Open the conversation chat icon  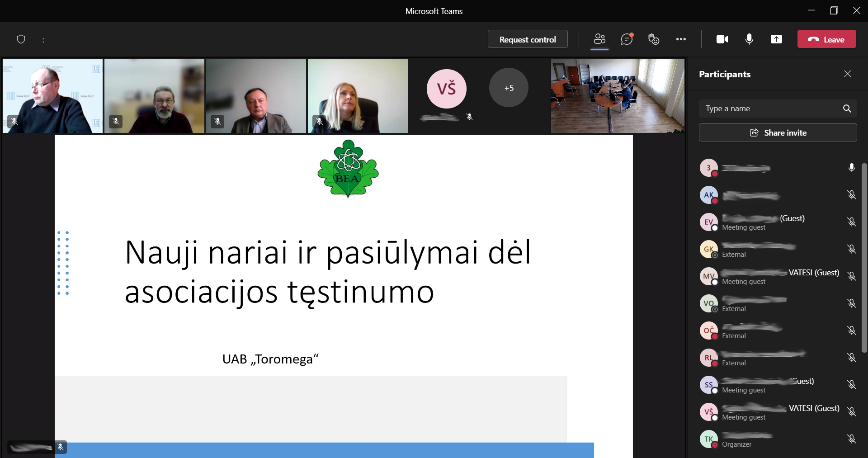pyautogui.click(x=627, y=39)
